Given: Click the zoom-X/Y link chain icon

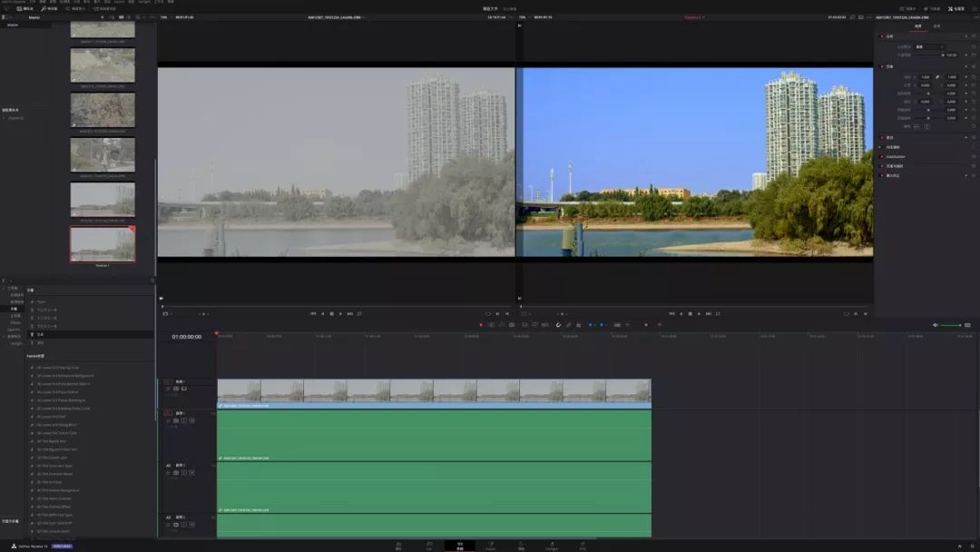Looking at the screenshot, I should coord(937,77).
